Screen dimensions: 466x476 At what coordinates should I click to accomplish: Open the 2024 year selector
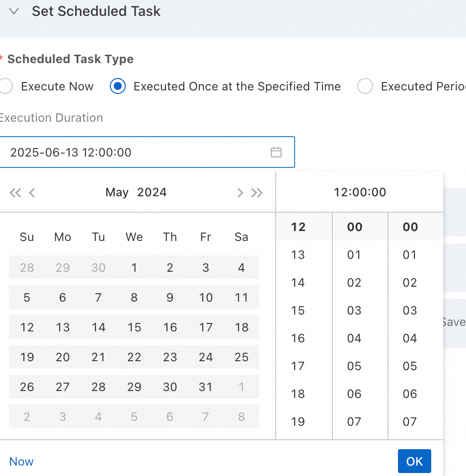pyautogui.click(x=152, y=192)
